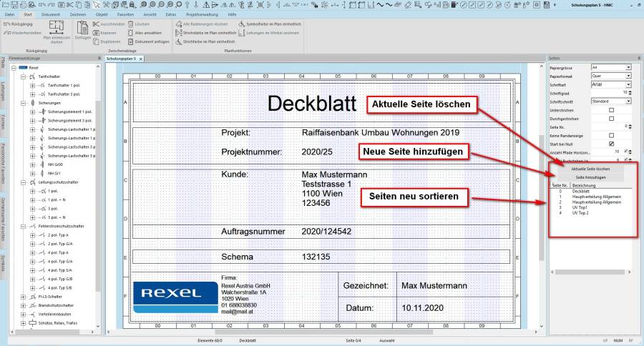Click the Aktuelle Seite löschen button

pos(590,169)
